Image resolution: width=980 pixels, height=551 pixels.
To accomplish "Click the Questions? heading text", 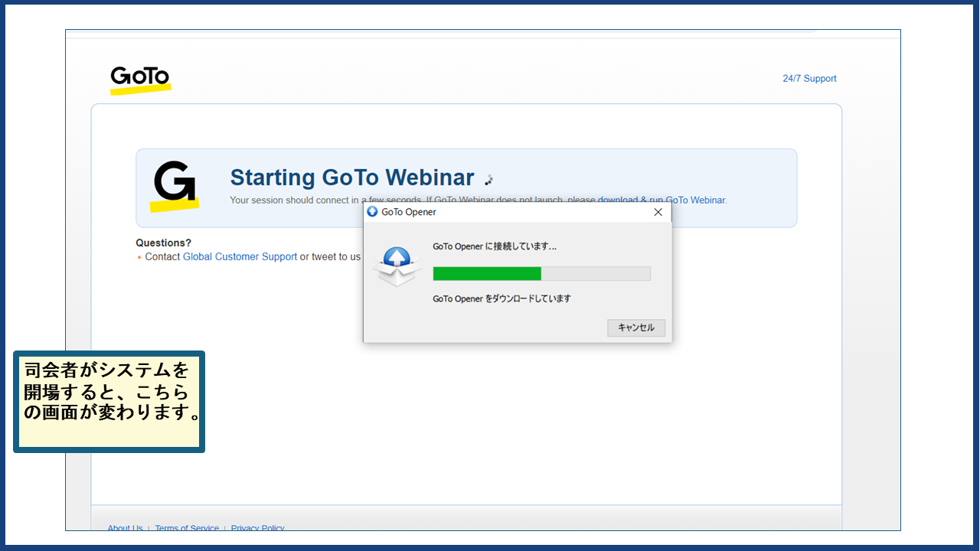I will [x=164, y=243].
